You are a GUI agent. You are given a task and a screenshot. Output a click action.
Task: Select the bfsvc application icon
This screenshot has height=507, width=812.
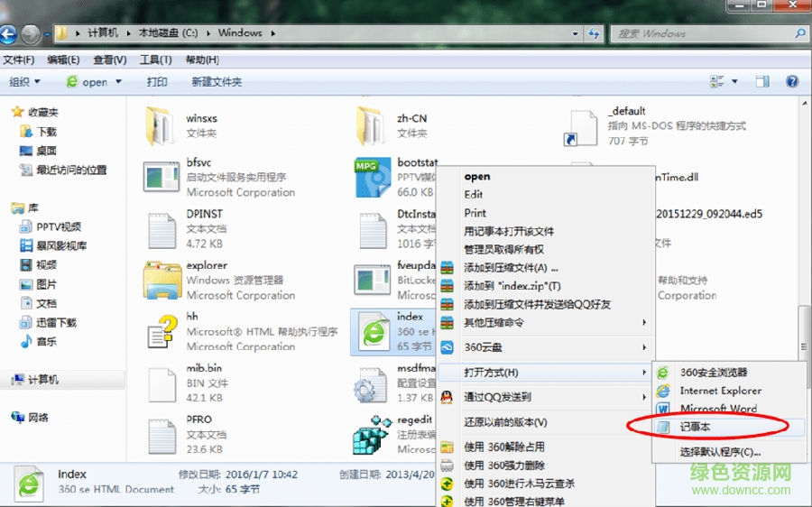point(161,177)
